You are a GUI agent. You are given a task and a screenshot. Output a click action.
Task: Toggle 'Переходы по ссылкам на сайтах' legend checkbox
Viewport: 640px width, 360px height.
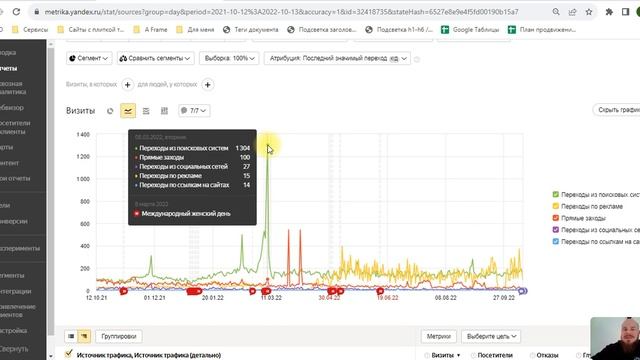(x=556, y=241)
